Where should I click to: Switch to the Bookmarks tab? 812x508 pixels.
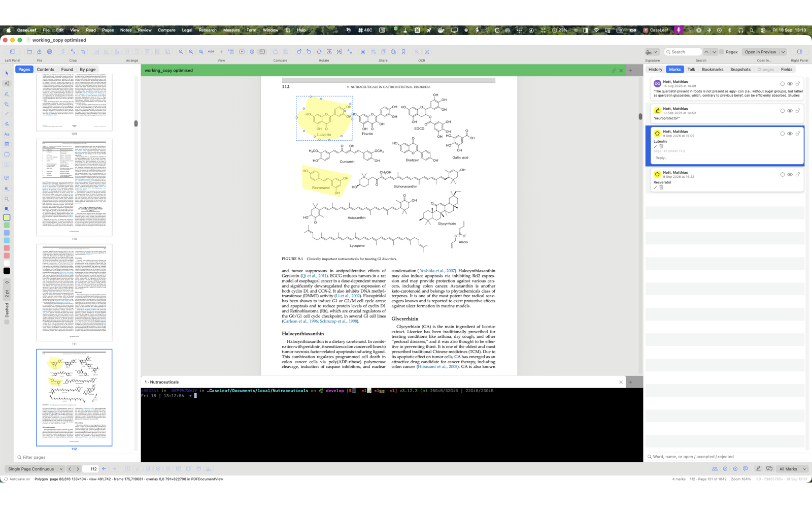click(x=713, y=70)
